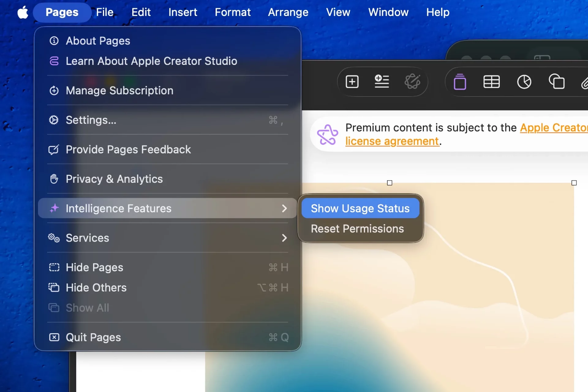The image size is (588, 392).
Task: Click Reset Permissions for Intelligence Features
Action: click(357, 228)
